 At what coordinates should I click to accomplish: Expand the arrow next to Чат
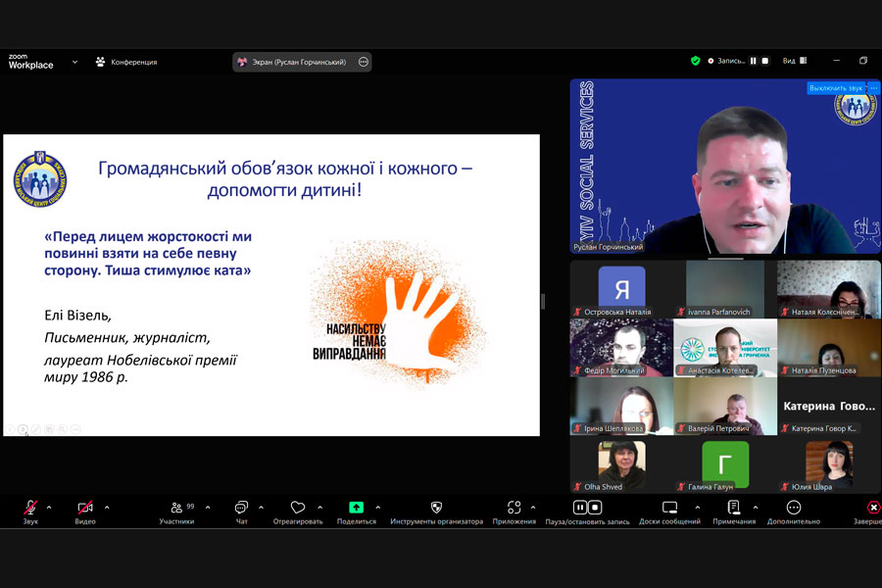261,508
